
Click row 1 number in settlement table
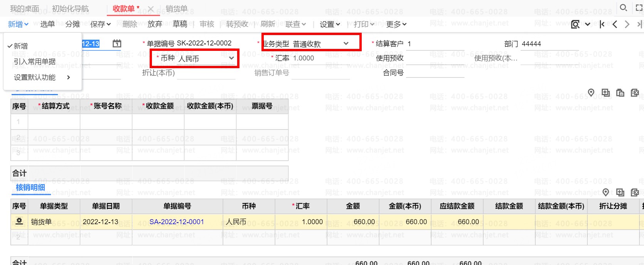click(x=19, y=122)
